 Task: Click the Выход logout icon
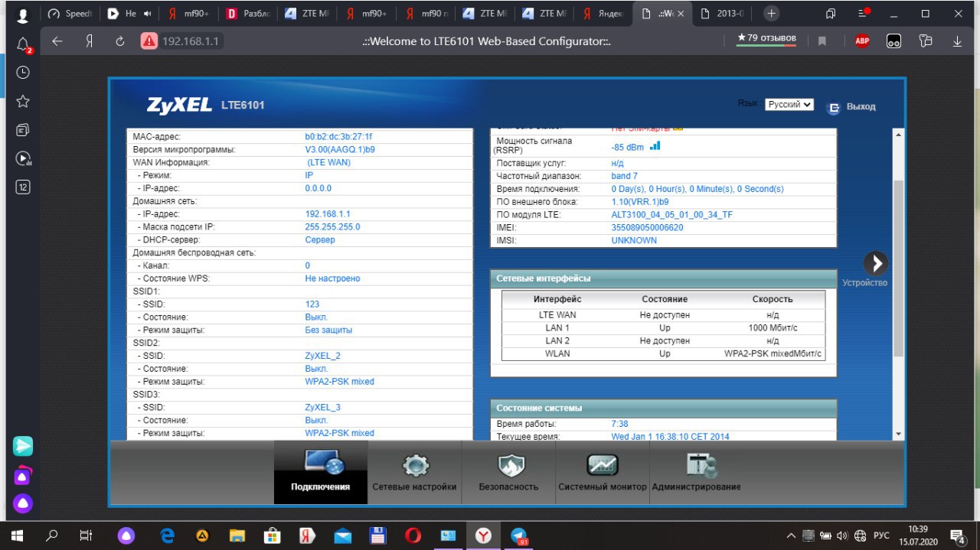(834, 108)
